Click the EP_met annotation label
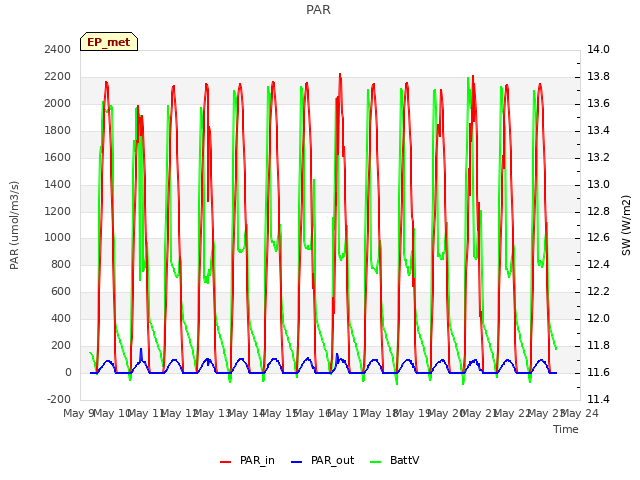The width and height of the screenshot is (640, 480). [109, 42]
